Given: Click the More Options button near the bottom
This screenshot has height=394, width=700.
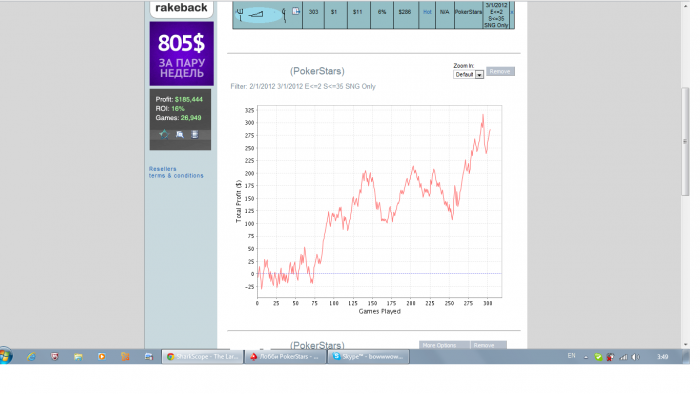Looking at the screenshot, I should (444, 345).
